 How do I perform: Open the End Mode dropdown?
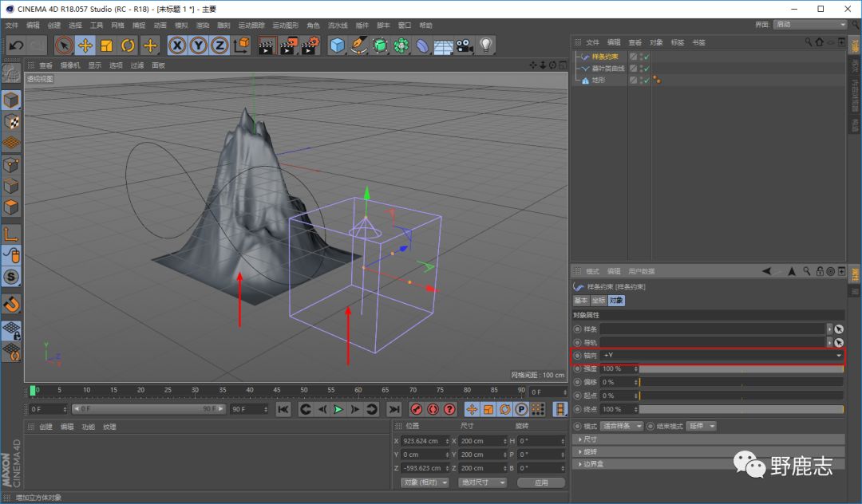[x=702, y=426]
